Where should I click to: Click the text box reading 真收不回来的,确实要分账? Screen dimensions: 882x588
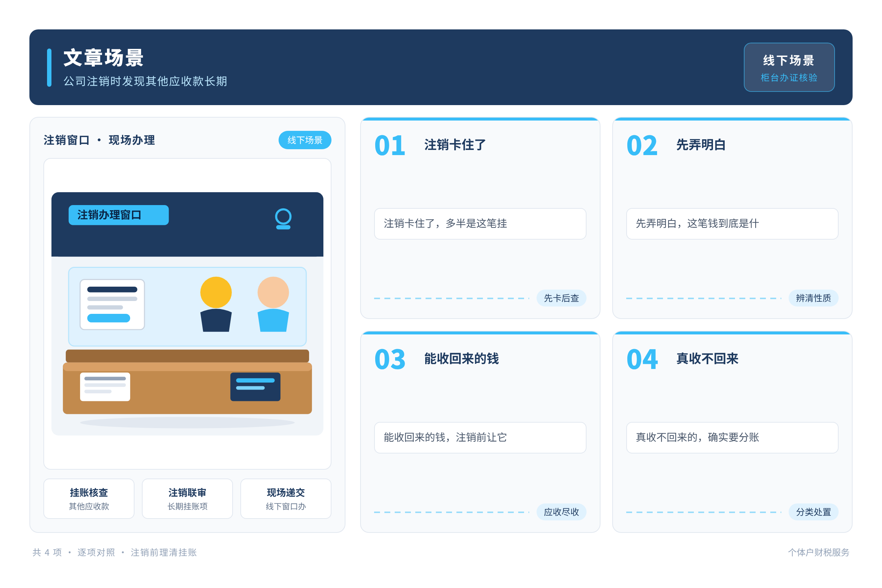(732, 438)
